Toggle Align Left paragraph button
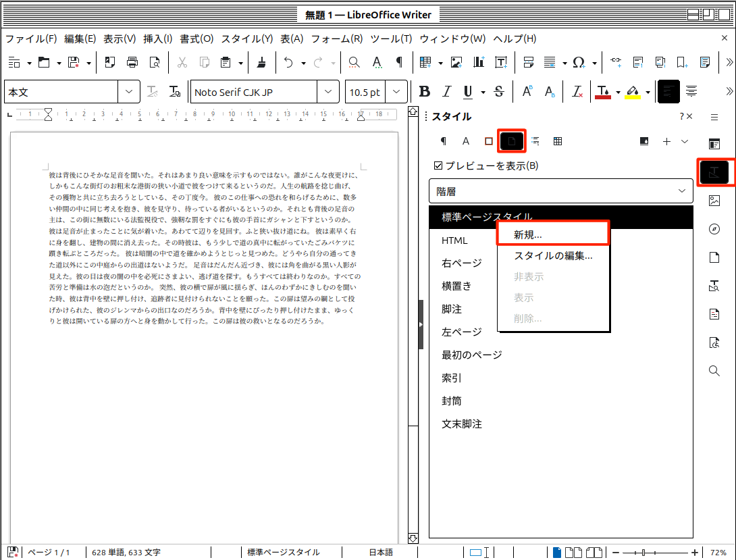Viewport: 736px width, 560px height. pos(669,92)
